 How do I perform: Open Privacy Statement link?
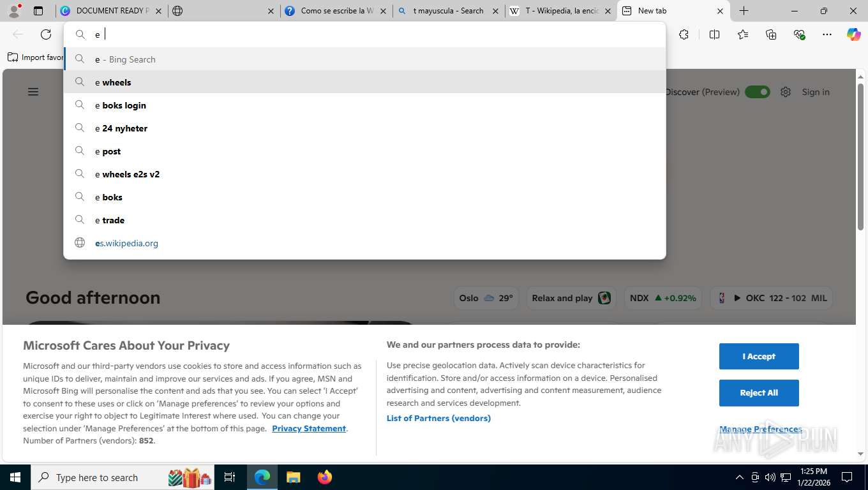tap(309, 428)
